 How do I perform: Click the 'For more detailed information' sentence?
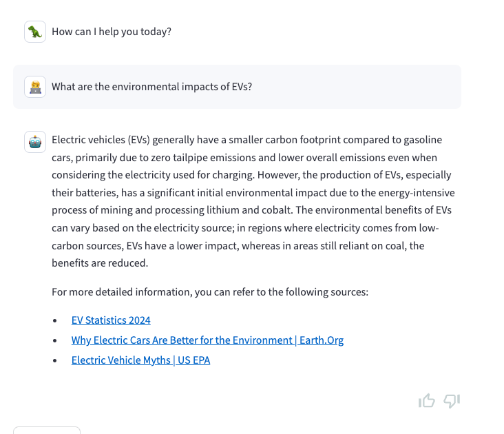[x=210, y=292]
